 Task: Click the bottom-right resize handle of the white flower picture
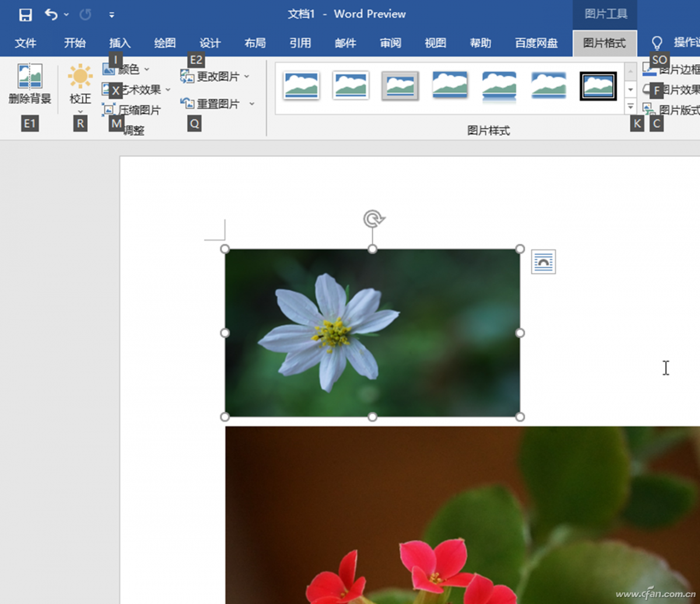(x=520, y=417)
